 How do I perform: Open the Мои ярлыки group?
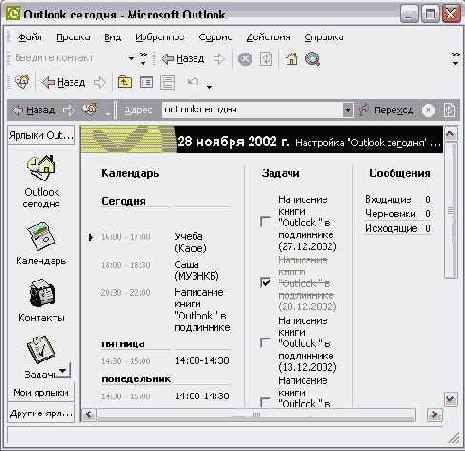point(41,393)
